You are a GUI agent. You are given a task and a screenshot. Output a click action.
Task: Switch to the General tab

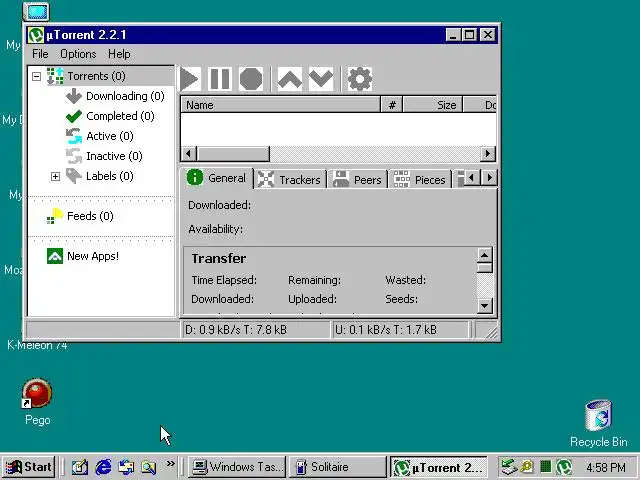(x=217, y=178)
